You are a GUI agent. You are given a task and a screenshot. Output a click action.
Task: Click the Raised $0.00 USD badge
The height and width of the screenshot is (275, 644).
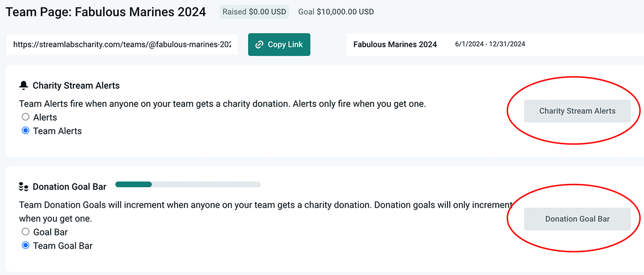pyautogui.click(x=254, y=12)
